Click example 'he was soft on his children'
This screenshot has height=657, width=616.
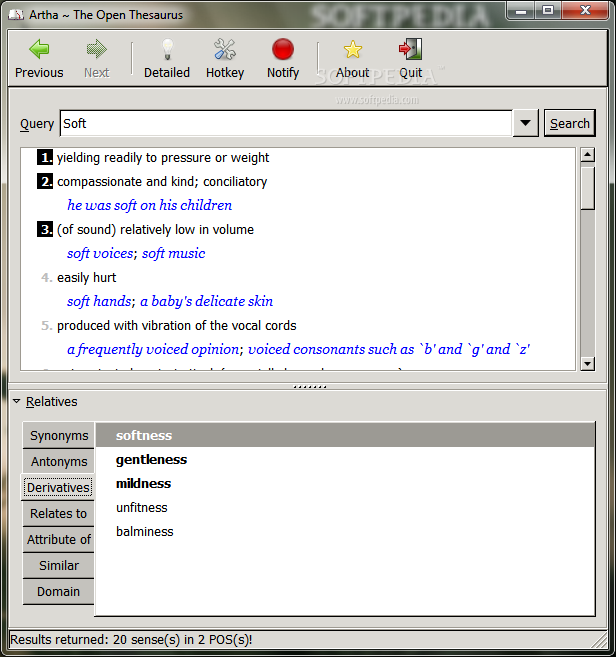[150, 205]
